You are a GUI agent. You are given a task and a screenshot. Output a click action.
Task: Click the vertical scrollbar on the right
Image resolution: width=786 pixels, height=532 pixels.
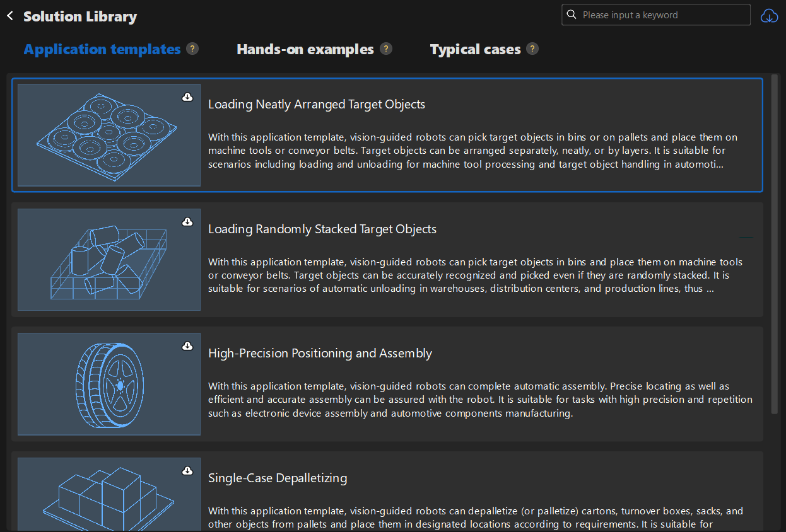775,252
